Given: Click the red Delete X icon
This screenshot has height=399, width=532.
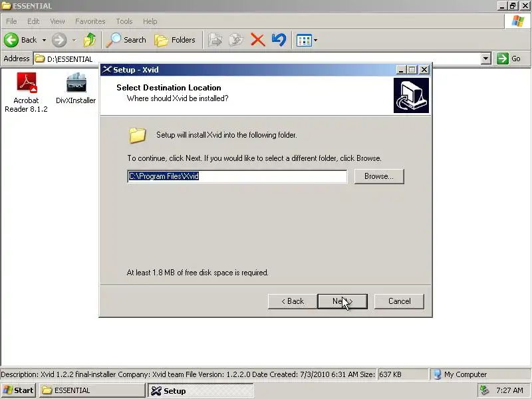Looking at the screenshot, I should tap(257, 40).
